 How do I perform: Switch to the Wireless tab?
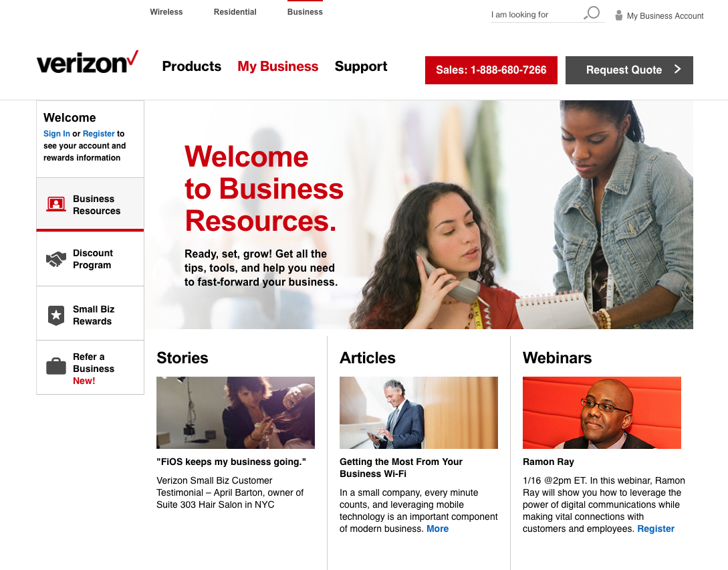point(166,12)
